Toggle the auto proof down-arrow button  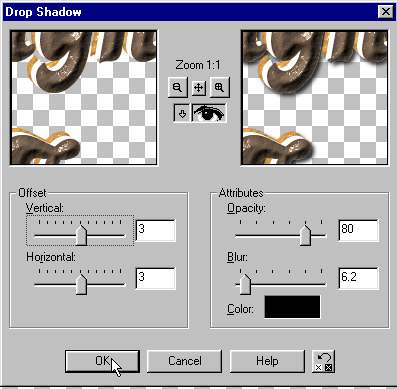(x=182, y=113)
